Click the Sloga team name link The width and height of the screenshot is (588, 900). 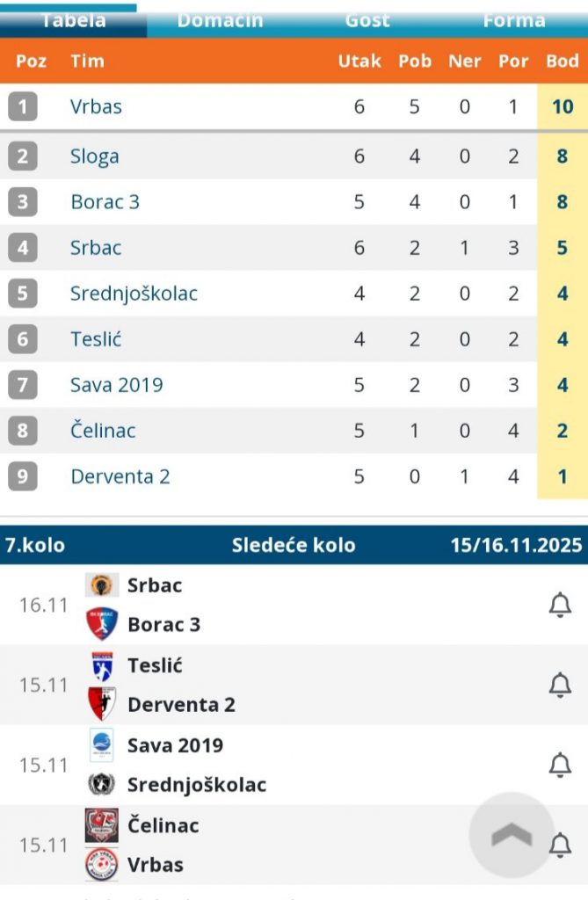click(x=94, y=156)
